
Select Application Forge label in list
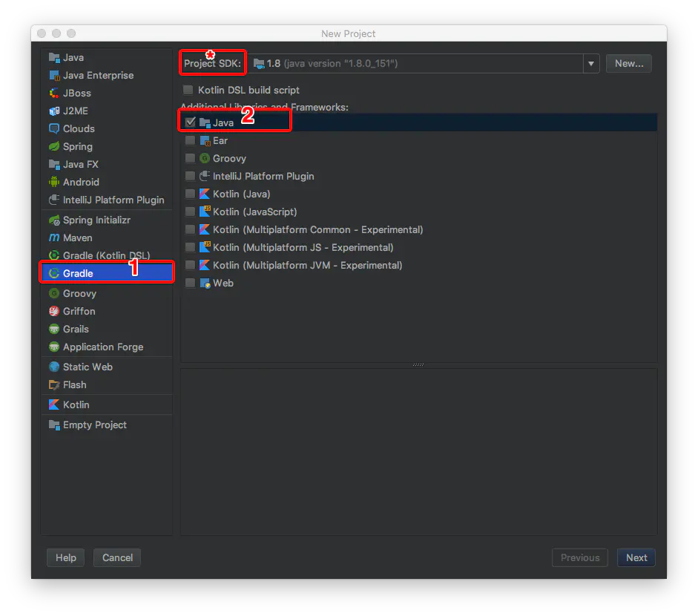(x=103, y=347)
